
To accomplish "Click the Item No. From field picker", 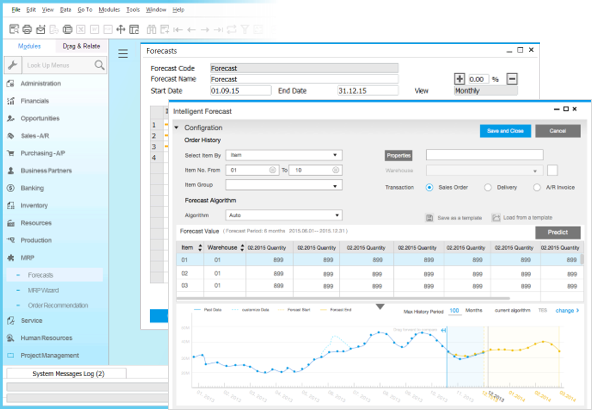I will pos(272,170).
